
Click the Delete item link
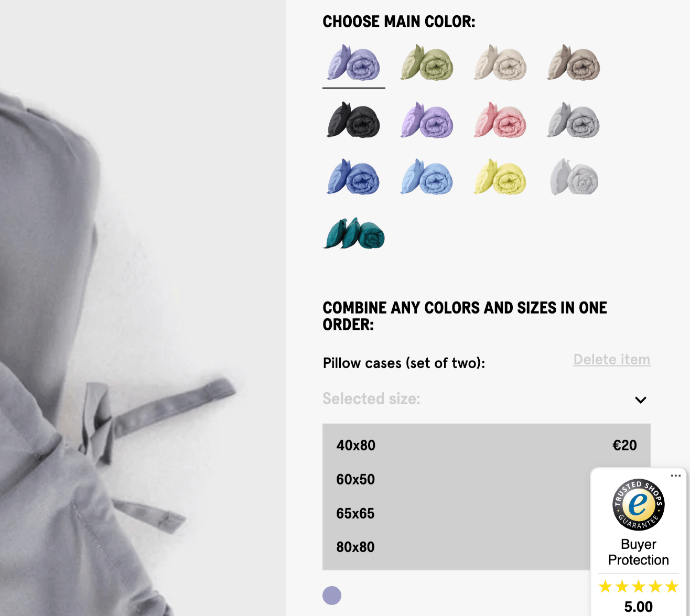(611, 360)
